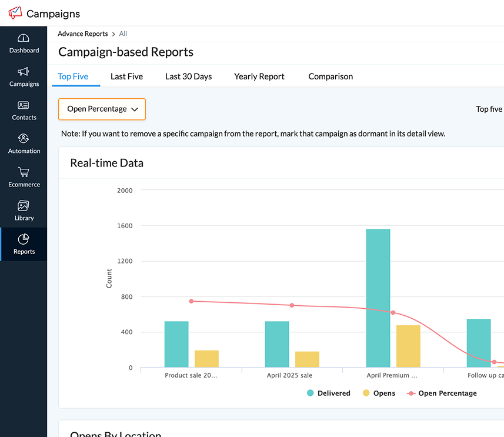Open the Dashboard from sidebar

coord(24,43)
